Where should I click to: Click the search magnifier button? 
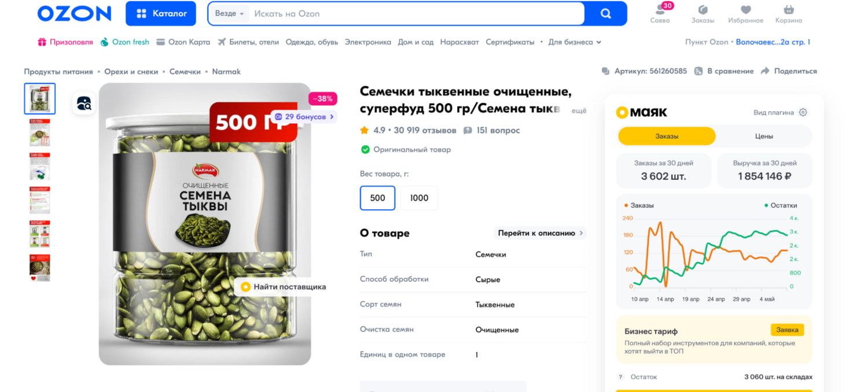coord(606,13)
